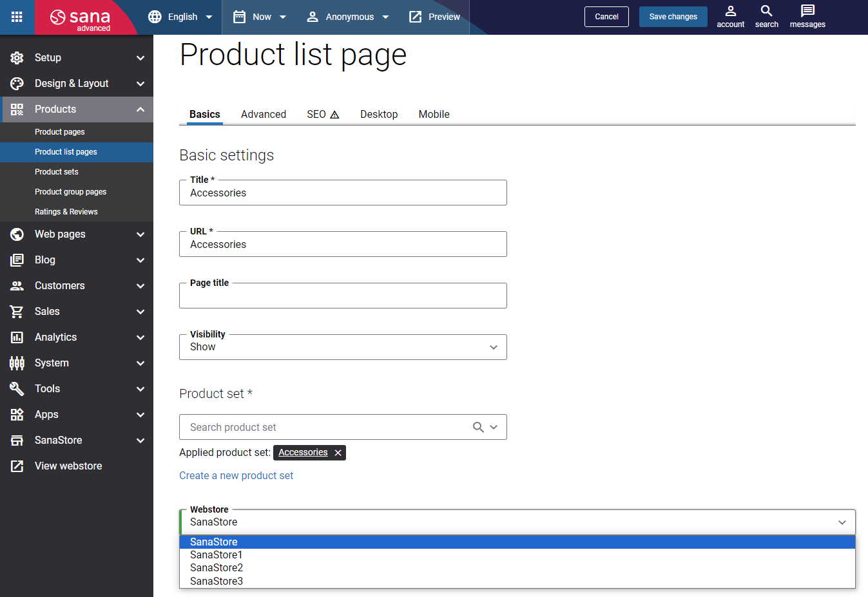This screenshot has height=597, width=868.
Task: Expand the Customers menu chevron
Action: pos(140,286)
